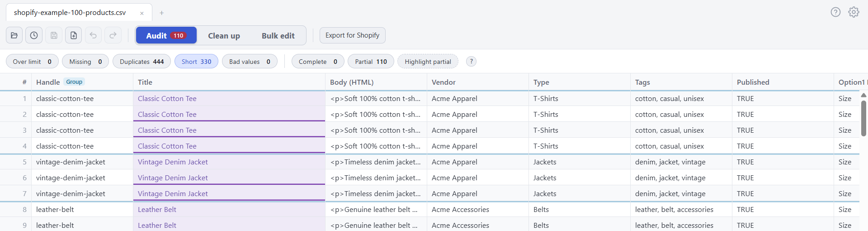The height and width of the screenshot is (231, 868).
Task: Click the Title column header
Action: pyautogui.click(x=229, y=82)
